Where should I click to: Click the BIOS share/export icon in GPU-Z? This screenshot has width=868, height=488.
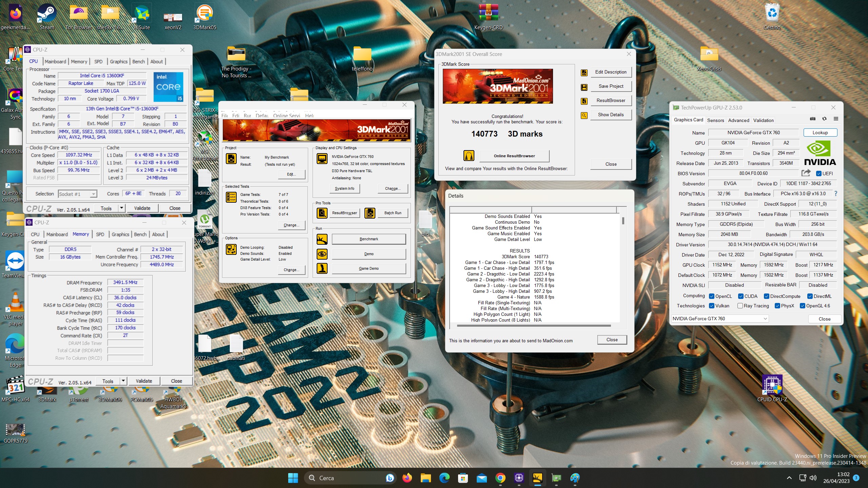pos(806,173)
